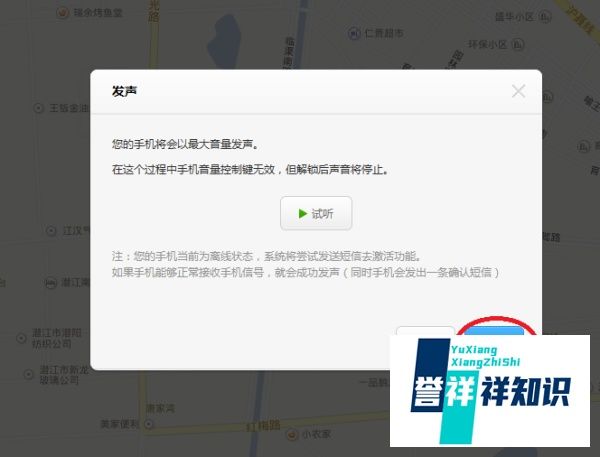Click the 盛华小区 residential building icon
Viewport: 600px width, 457px height.
coord(545,17)
